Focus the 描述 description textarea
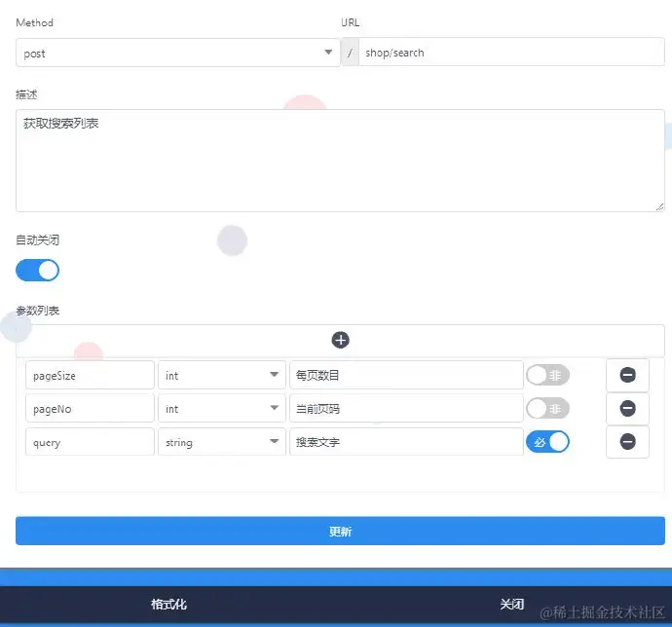 (x=340, y=161)
